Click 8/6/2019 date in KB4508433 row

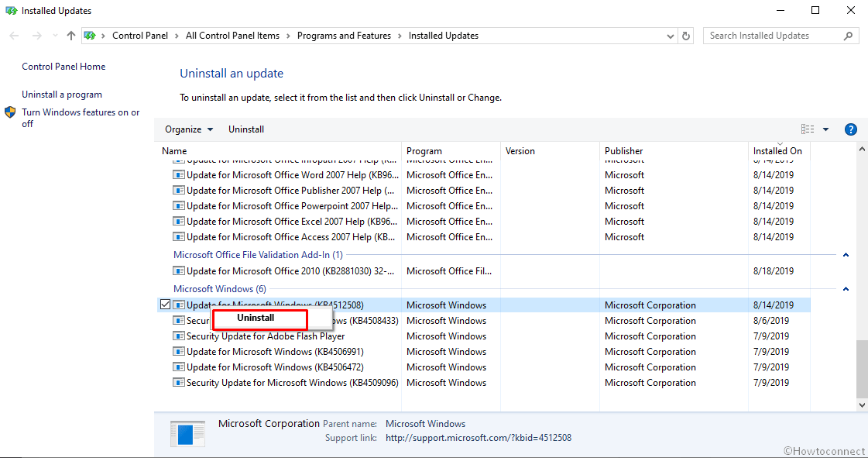click(770, 321)
